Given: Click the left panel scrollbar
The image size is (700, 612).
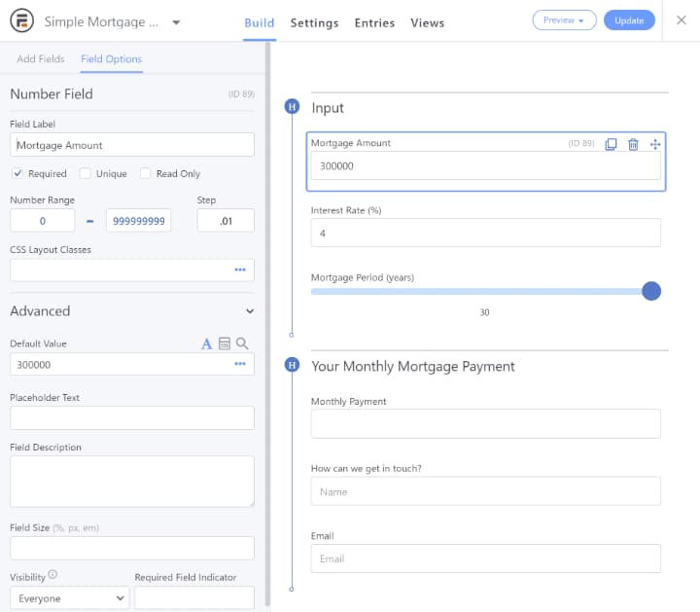Looking at the screenshot, I should pos(268,324).
